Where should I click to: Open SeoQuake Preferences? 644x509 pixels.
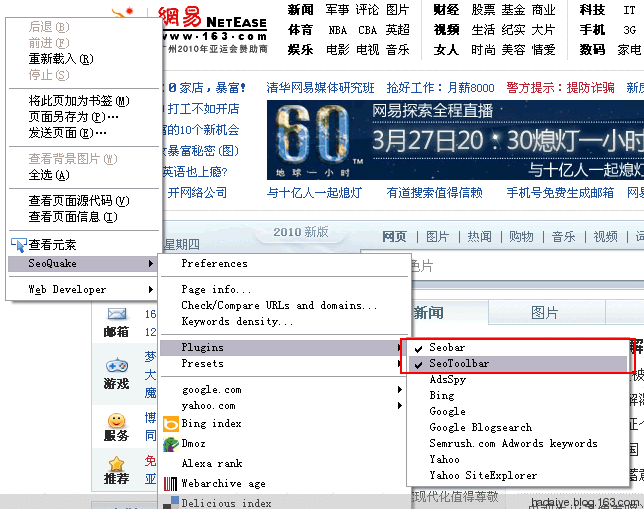pyautogui.click(x=214, y=263)
